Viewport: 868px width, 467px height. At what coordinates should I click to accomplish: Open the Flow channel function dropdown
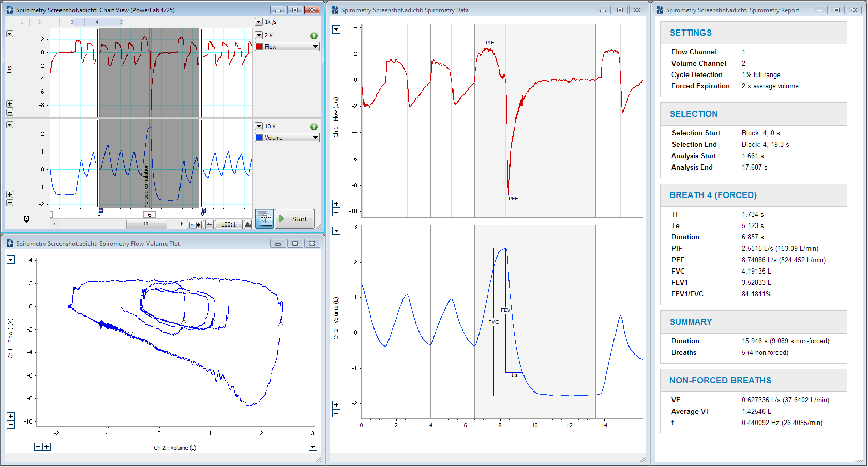pos(287,47)
